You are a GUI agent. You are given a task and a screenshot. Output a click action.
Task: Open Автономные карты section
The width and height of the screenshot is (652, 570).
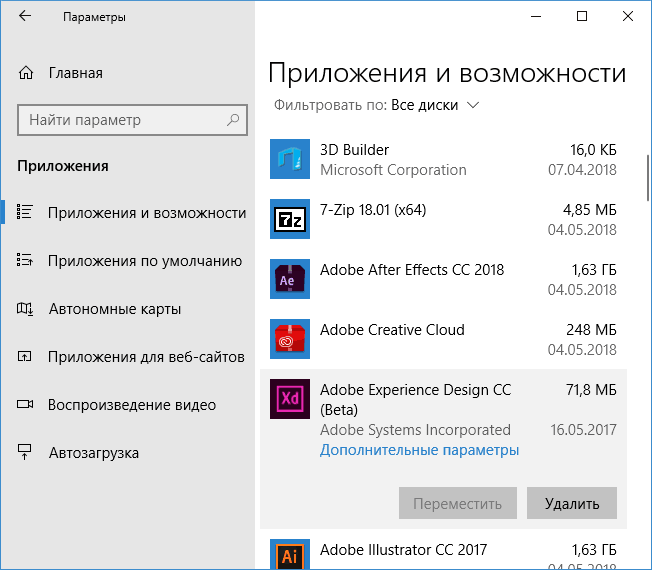click(127, 309)
